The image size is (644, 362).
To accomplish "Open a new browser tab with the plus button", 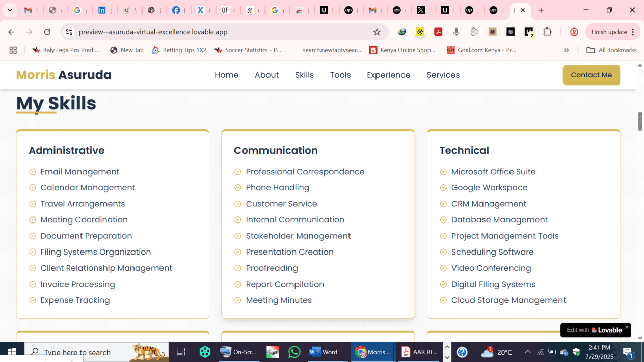I will click(541, 10).
